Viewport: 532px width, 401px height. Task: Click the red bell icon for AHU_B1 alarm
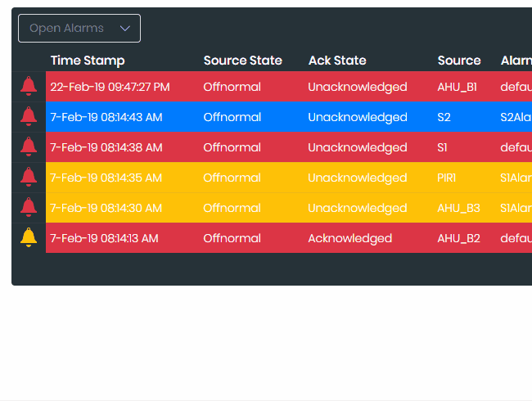pos(29,86)
